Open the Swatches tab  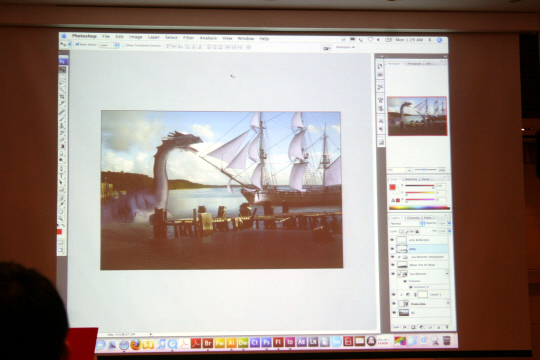[411, 179]
